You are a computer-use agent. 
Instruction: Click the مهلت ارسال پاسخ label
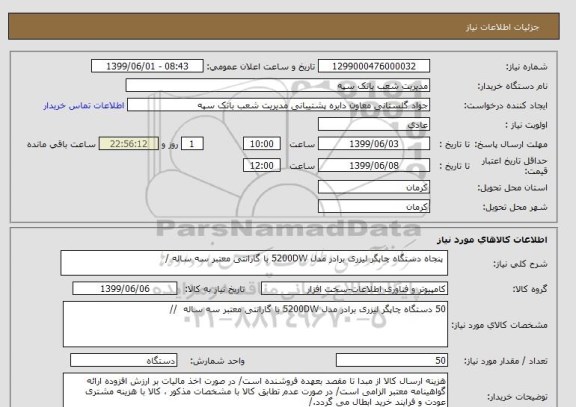pos(512,144)
